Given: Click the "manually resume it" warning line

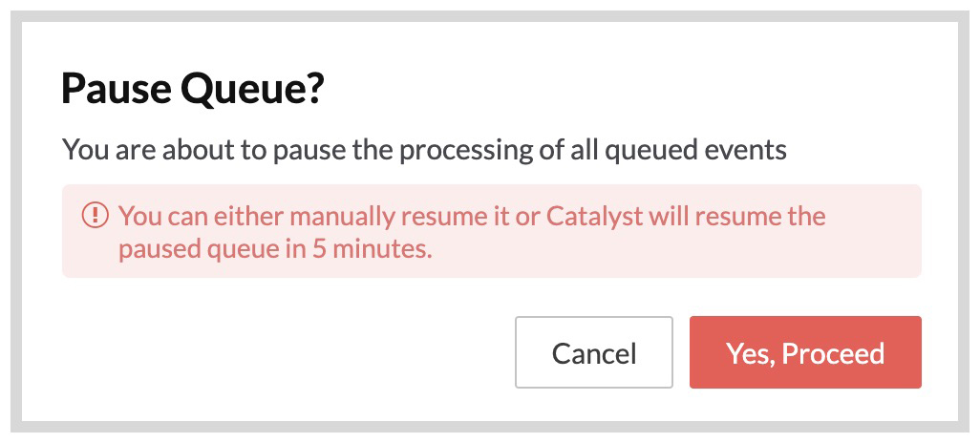Looking at the screenshot, I should point(472,216).
